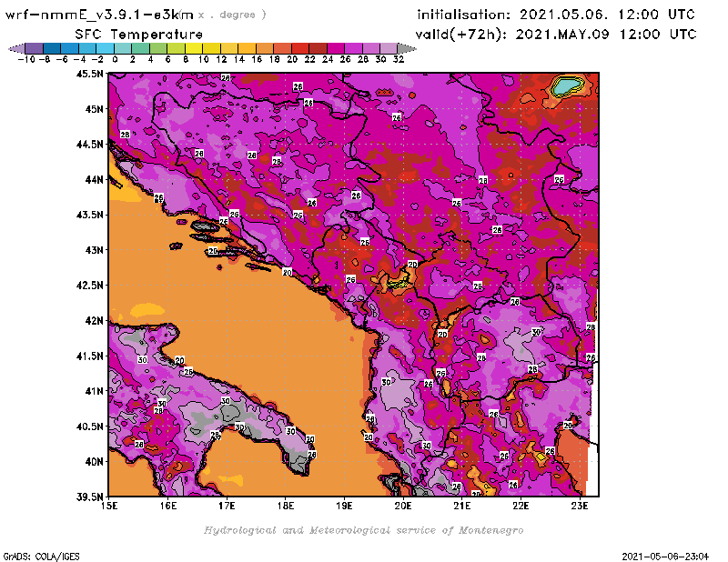Select the '2021-05-06-23:04' timestamp text

(665, 557)
